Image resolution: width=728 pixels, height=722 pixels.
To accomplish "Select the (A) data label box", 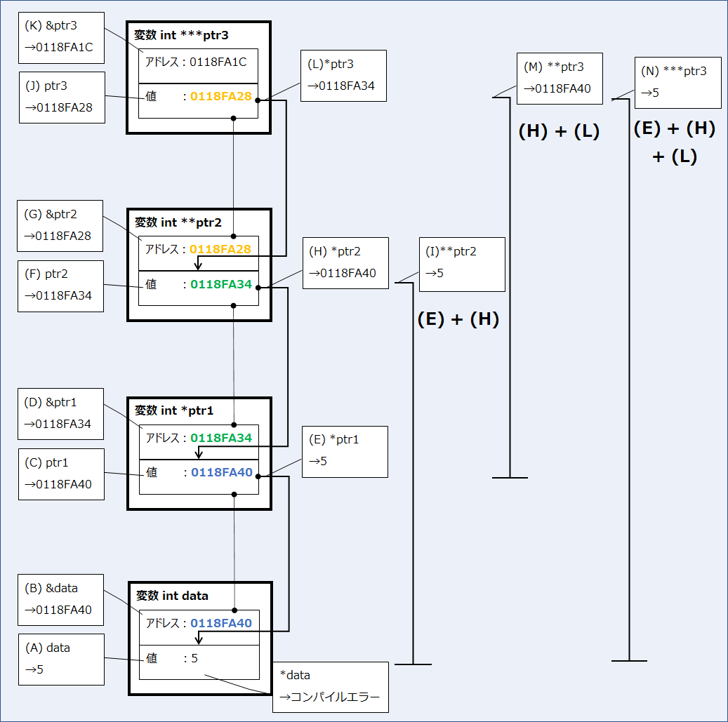I will [61, 660].
